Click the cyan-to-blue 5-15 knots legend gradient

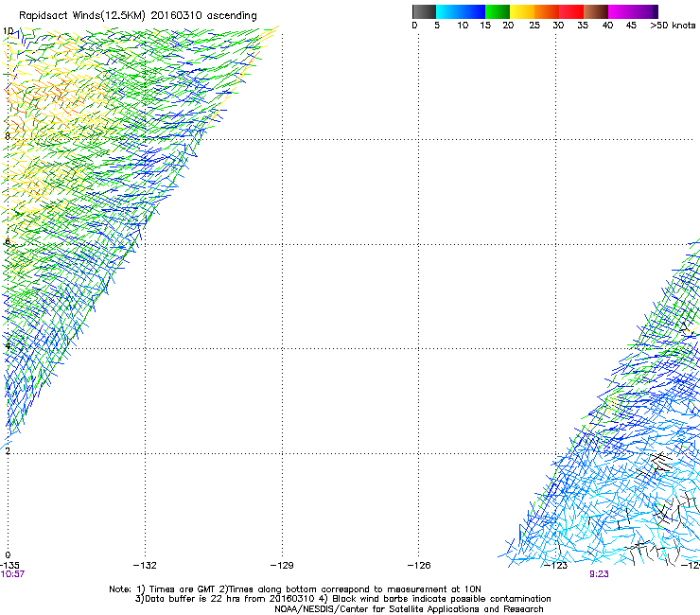[461, 11]
